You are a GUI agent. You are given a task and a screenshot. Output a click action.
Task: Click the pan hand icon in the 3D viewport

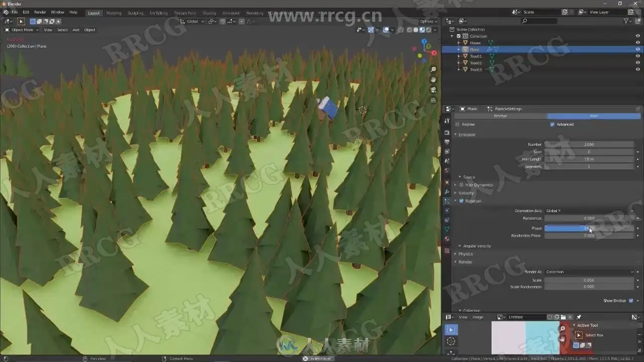click(433, 79)
